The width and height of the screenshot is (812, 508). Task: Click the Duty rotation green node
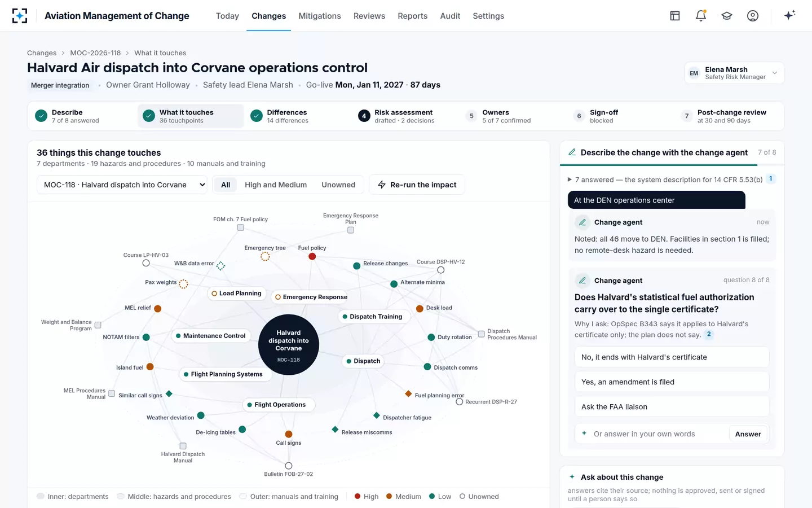point(431,338)
